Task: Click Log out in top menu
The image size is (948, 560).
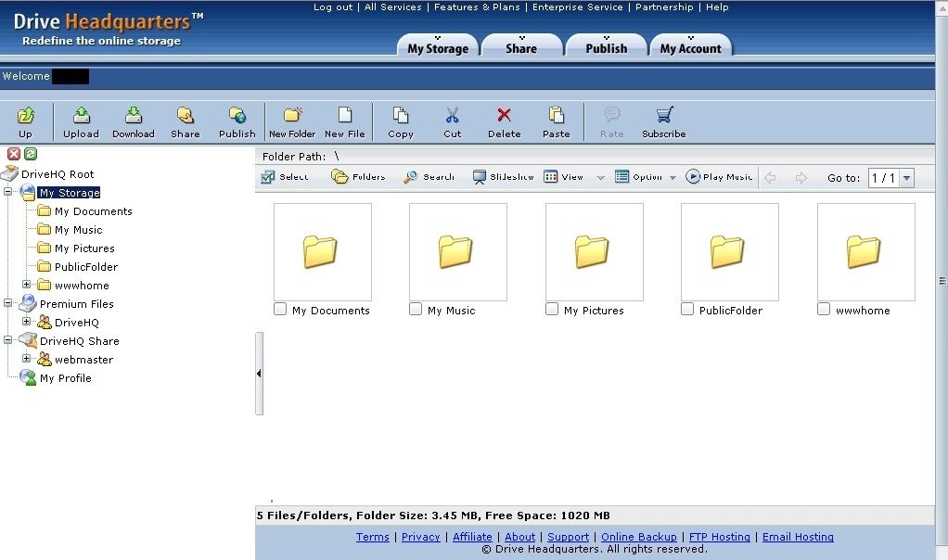Action: tap(332, 7)
